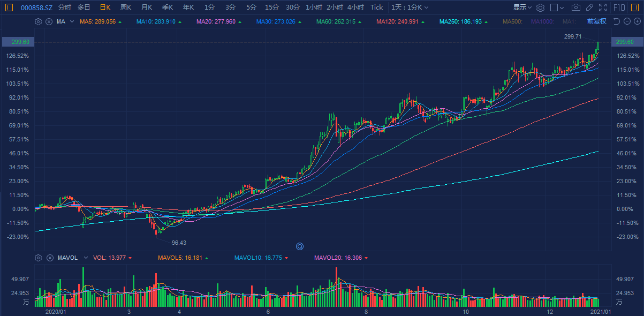
Task: Switch to 周K weekly chart tab
Action: click(x=126, y=7)
